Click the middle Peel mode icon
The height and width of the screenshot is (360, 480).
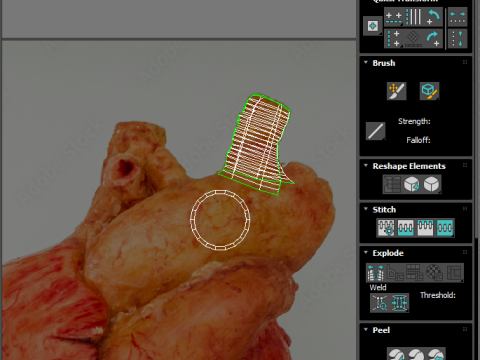click(415, 354)
